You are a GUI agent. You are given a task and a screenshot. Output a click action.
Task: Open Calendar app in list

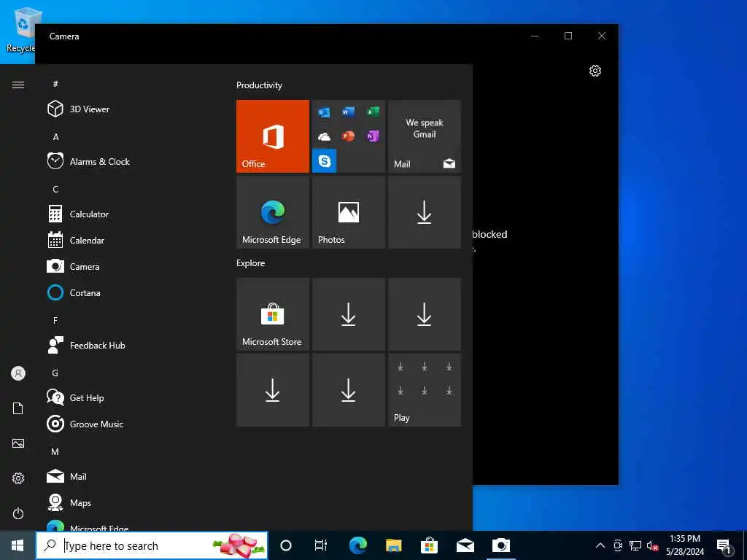[x=128, y=241]
